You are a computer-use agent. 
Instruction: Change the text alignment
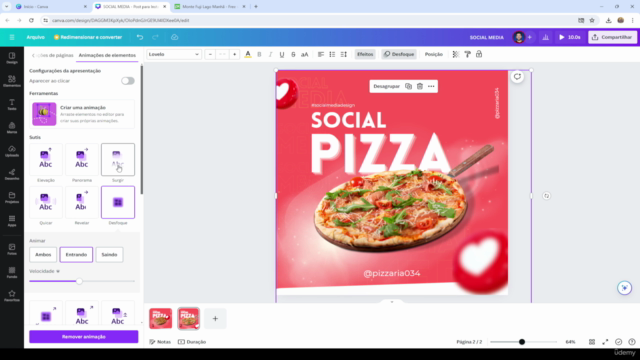[321, 54]
